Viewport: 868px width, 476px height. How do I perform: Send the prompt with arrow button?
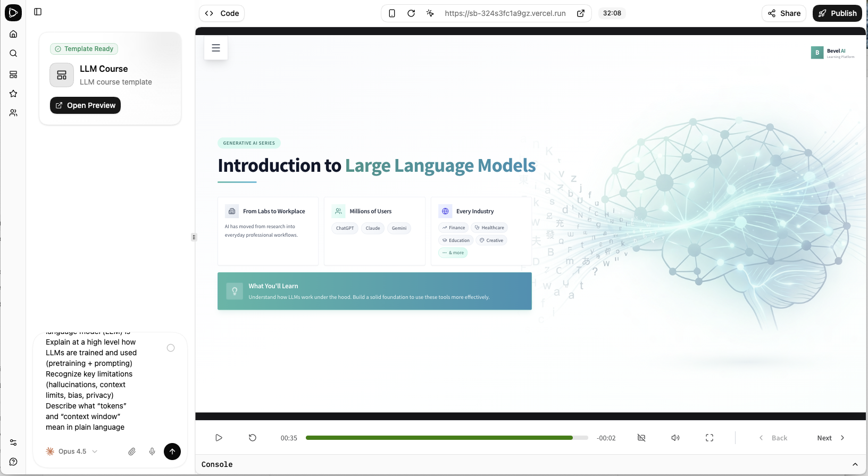coord(172,452)
